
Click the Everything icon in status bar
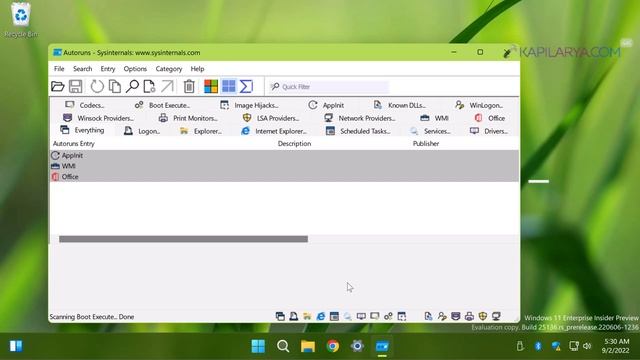[x=280, y=316]
